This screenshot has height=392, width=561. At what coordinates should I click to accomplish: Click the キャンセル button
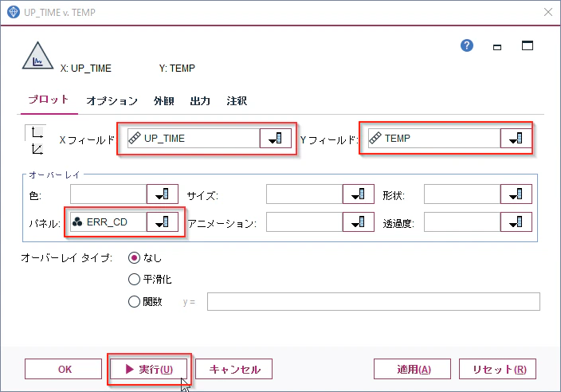[234, 369]
